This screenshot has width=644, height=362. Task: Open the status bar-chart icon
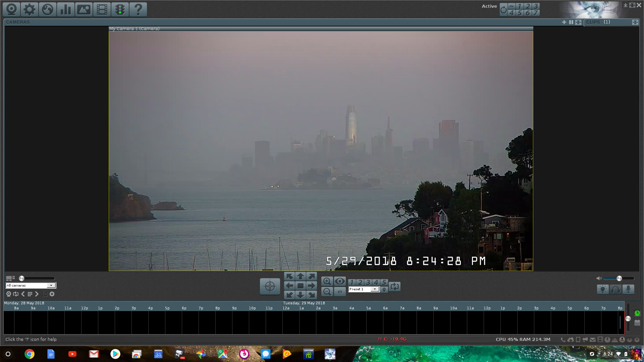click(x=66, y=9)
